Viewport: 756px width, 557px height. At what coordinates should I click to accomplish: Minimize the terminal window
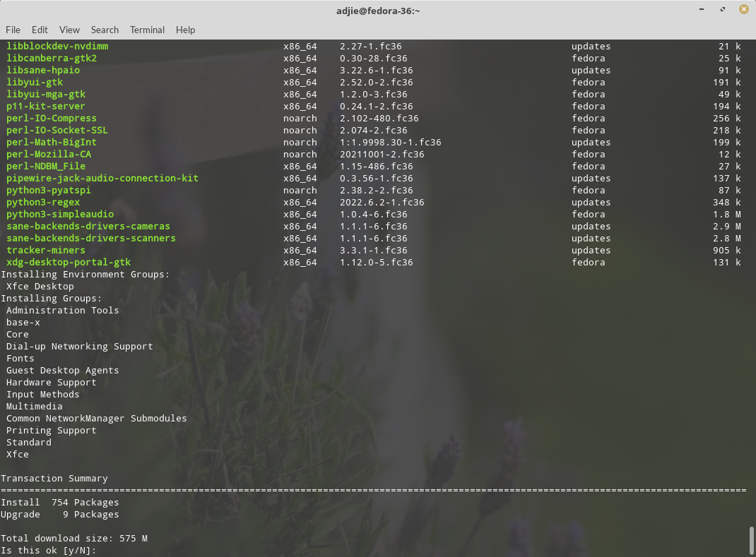click(702, 9)
